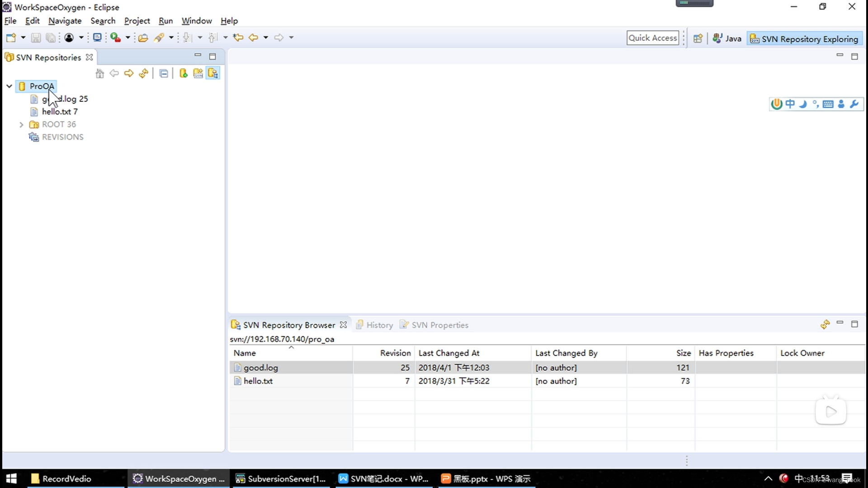Click the Save All toolbar icon
This screenshot has height=488, width=868.
(x=51, y=38)
